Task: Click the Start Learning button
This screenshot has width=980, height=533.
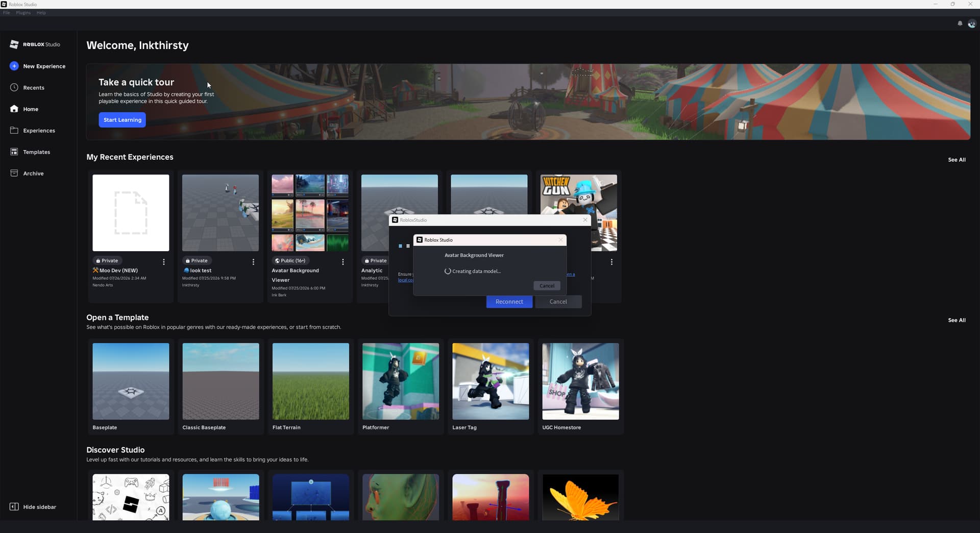Action: tap(122, 120)
